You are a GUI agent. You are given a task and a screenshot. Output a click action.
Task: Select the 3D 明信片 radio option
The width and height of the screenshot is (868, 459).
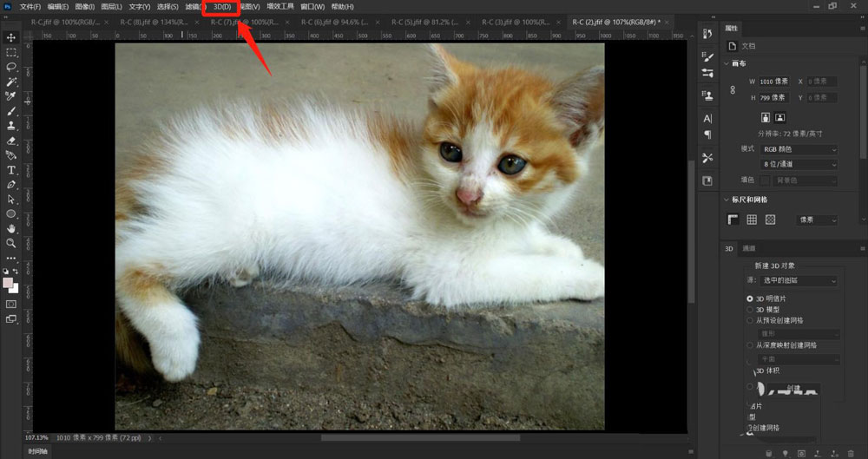click(x=750, y=298)
